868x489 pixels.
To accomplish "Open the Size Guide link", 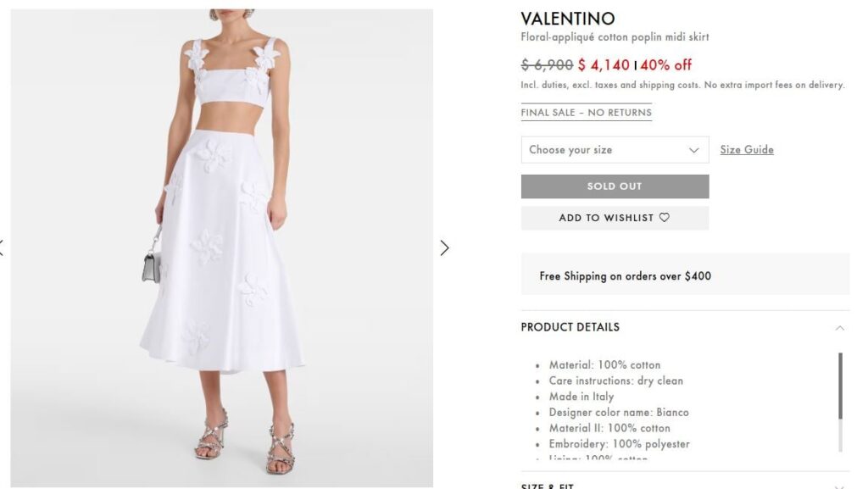I will point(747,150).
